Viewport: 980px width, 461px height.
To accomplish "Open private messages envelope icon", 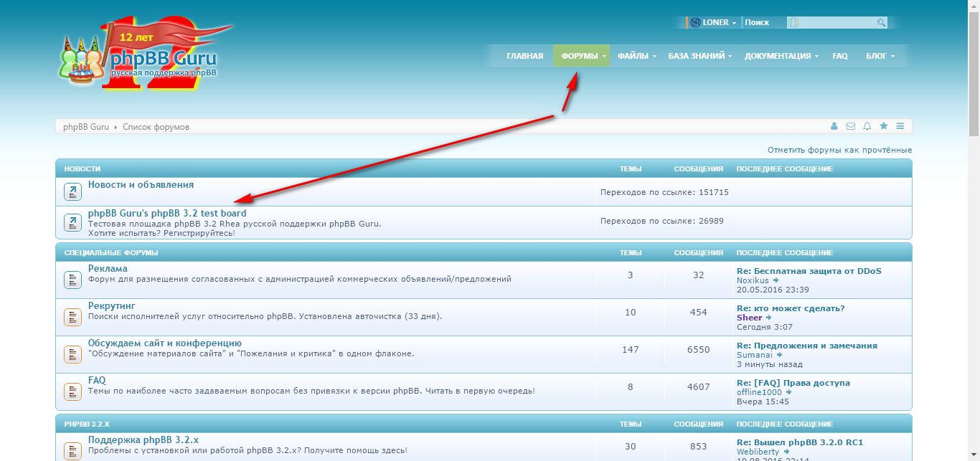I will [851, 126].
